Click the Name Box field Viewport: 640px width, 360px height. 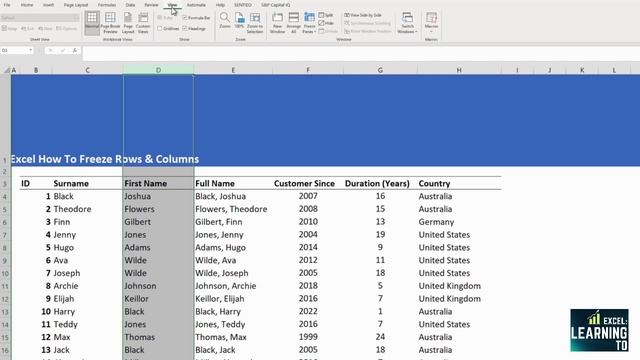click(14, 50)
